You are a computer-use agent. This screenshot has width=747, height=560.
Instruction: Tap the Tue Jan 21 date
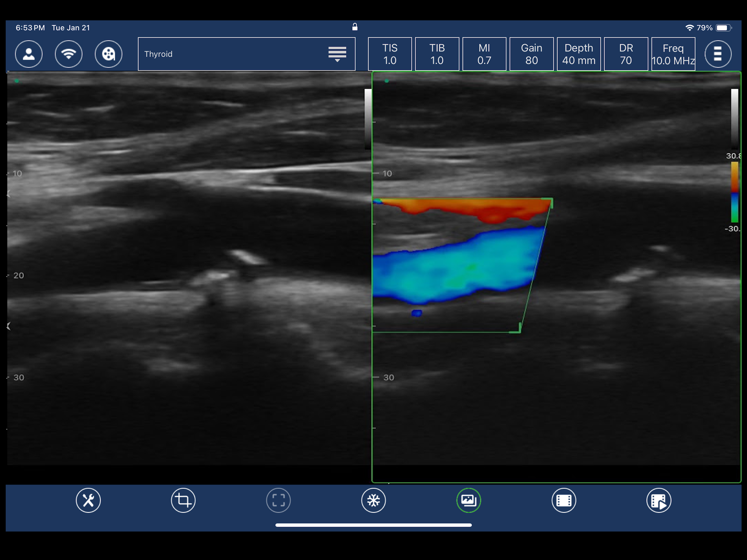point(71,28)
